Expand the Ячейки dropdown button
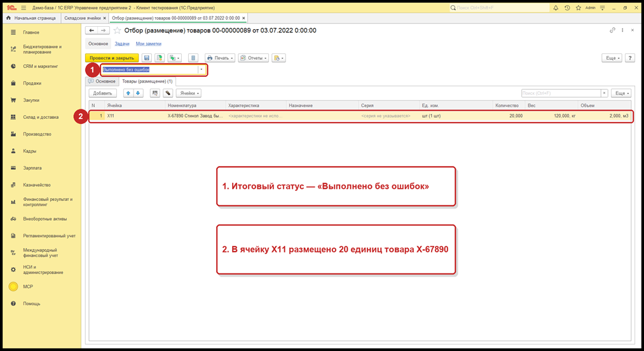The width and height of the screenshot is (644, 351). (x=189, y=93)
